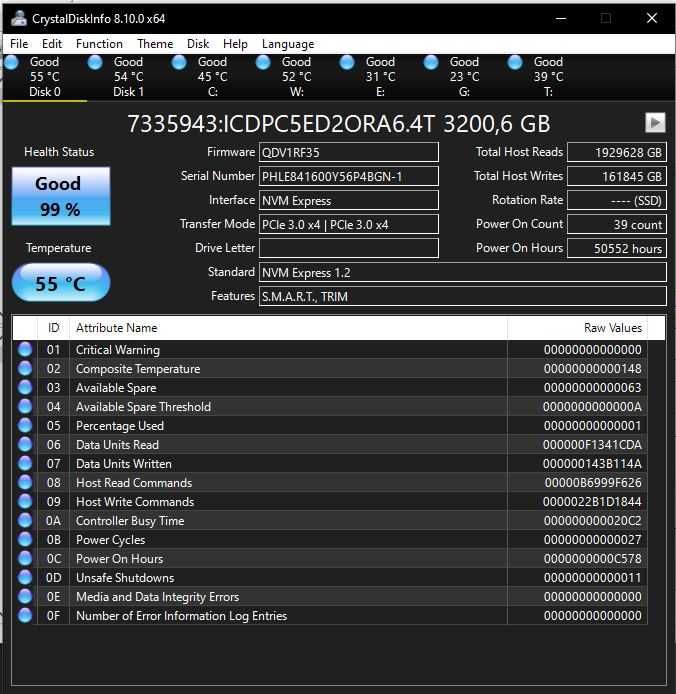Select the Composite Temperature attribute name
The image size is (676, 694).
138,369
